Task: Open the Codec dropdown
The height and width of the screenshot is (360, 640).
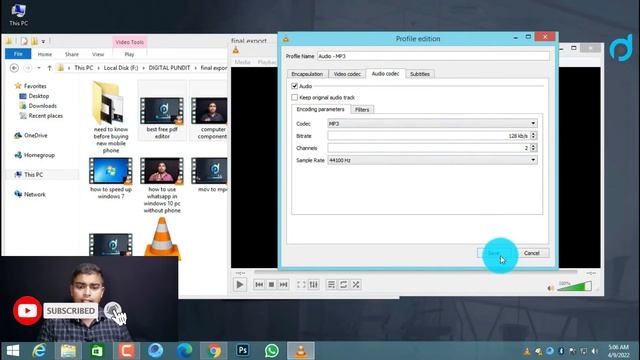Action: pos(432,123)
